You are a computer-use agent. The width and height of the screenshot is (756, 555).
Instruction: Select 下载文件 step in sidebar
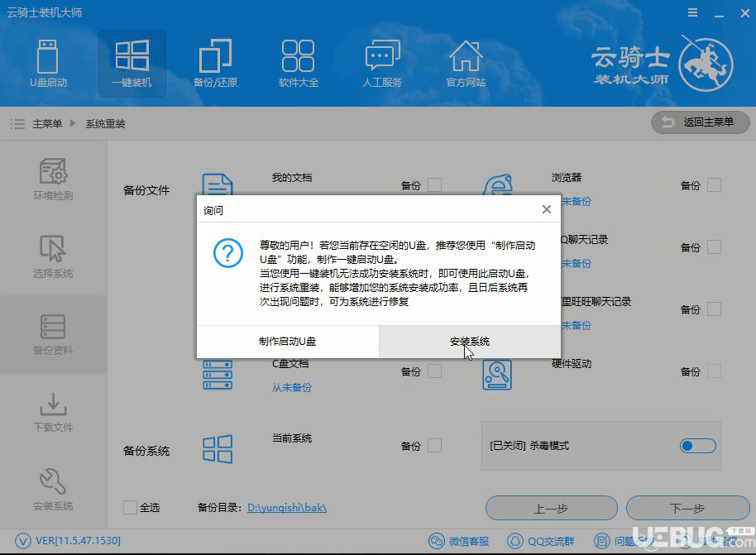(x=53, y=411)
